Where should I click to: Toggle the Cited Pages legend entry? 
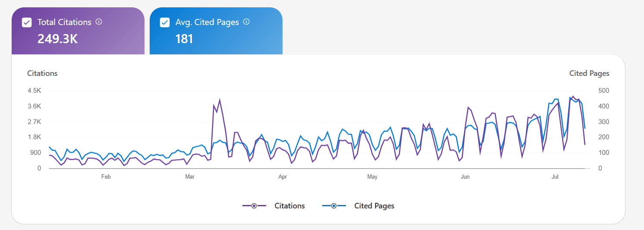click(358, 206)
